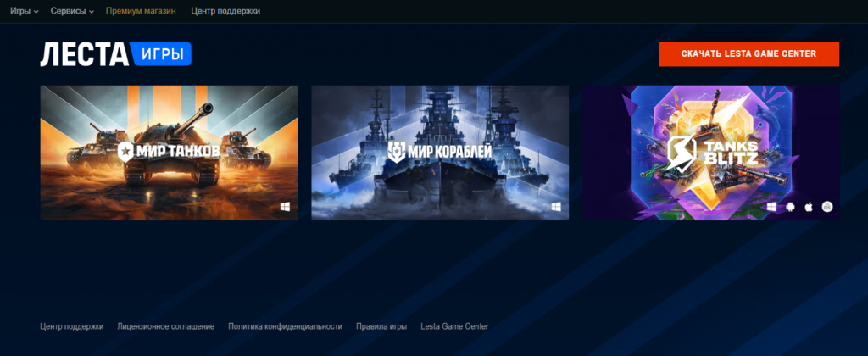Open Lesta Game Center footer link
The image size is (868, 356).
(x=454, y=326)
